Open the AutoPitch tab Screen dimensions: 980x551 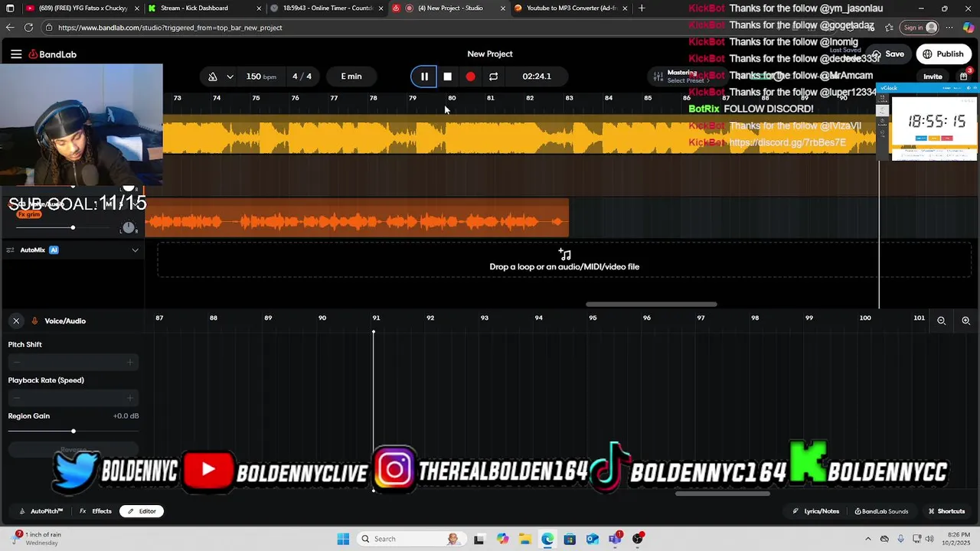[x=41, y=511]
